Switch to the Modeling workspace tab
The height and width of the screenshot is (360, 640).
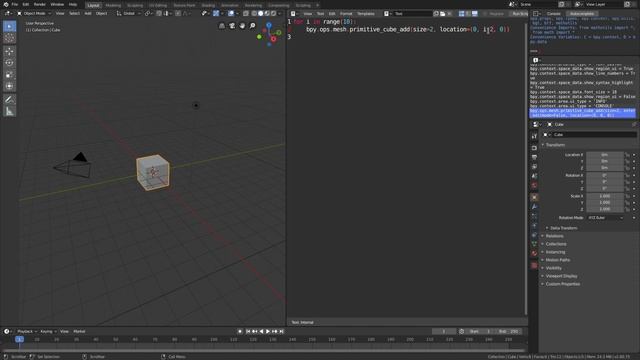[113, 5]
